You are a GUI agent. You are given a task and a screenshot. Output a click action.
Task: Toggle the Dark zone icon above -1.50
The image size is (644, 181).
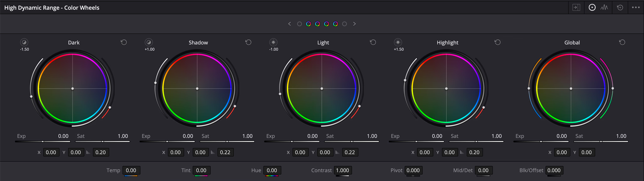coord(24,42)
